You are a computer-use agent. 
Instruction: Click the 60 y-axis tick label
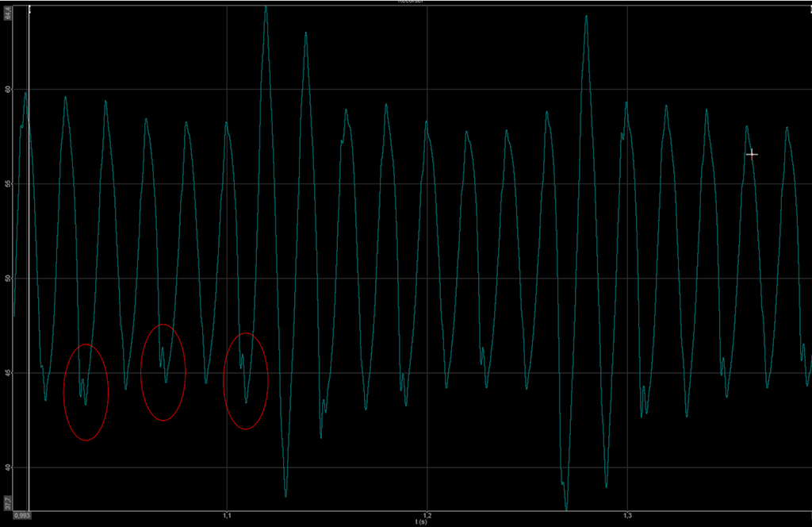coord(8,89)
